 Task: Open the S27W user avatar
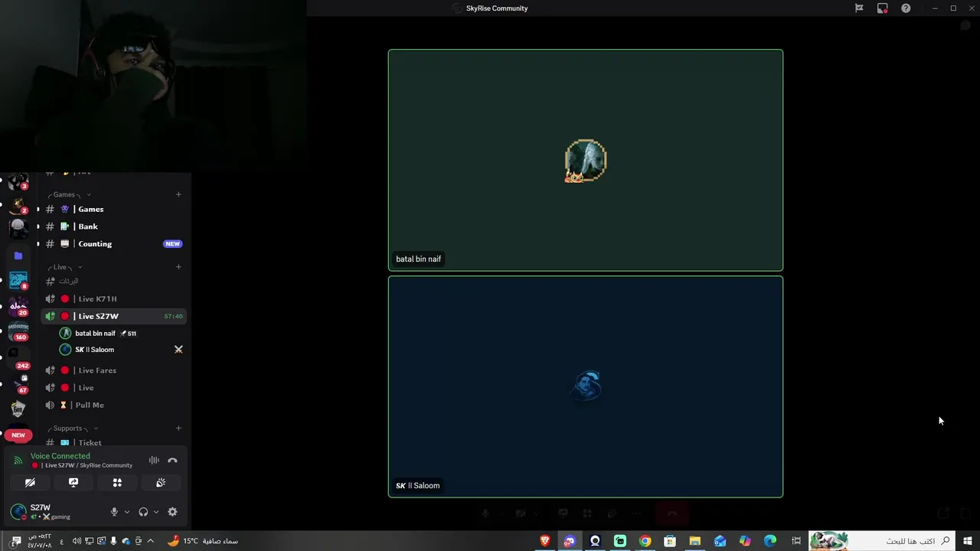coord(18,512)
